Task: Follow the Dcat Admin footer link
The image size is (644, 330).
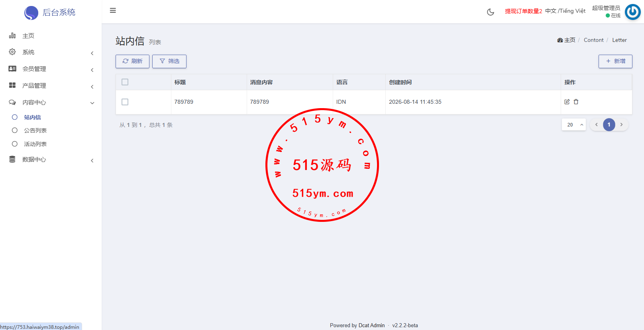Action: click(x=371, y=325)
